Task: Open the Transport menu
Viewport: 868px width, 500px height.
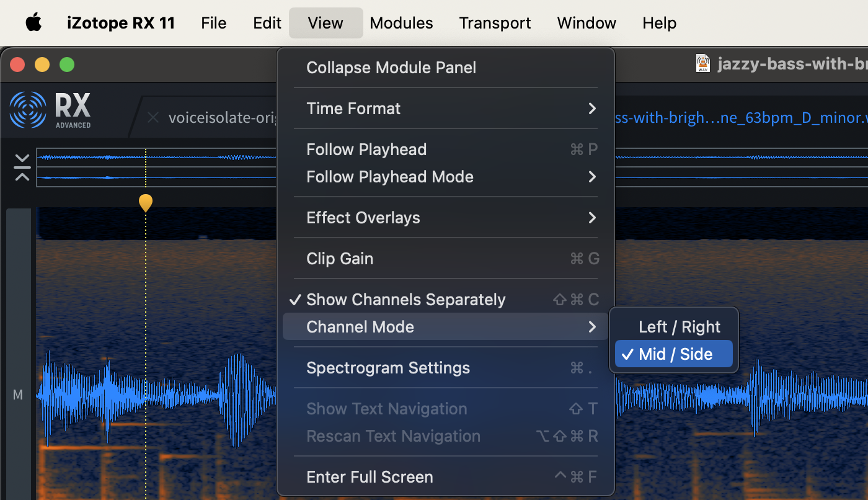Action: [495, 23]
